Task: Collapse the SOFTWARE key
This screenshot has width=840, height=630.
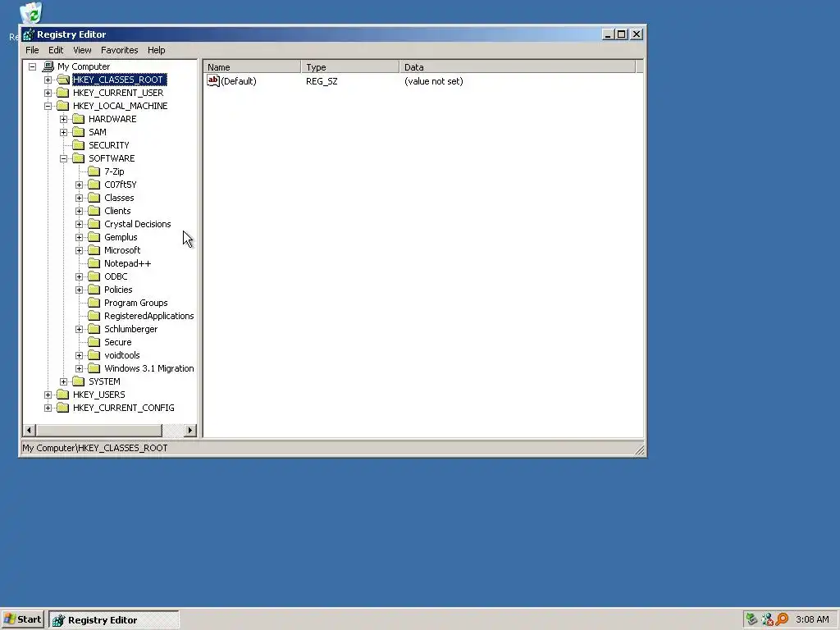Action: click(63, 158)
